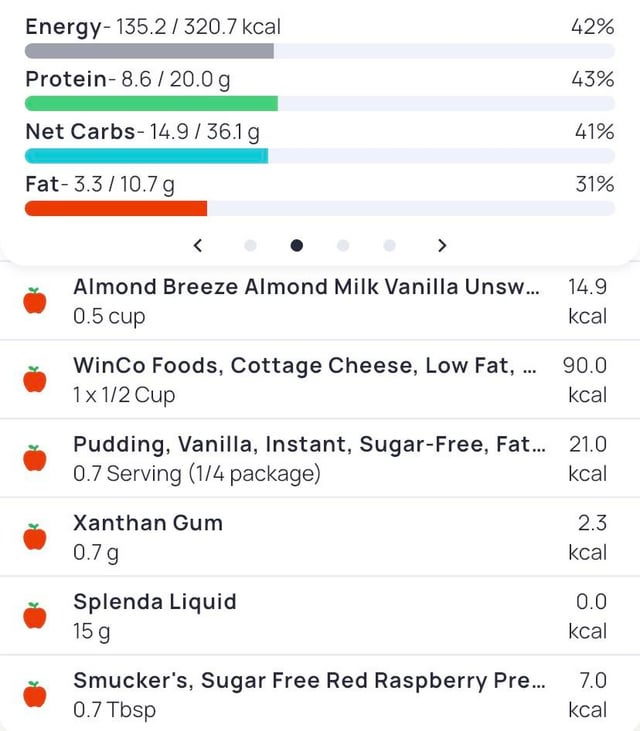Tap the apple icon beside Almond Breeze
640x731 pixels.
coord(35,300)
